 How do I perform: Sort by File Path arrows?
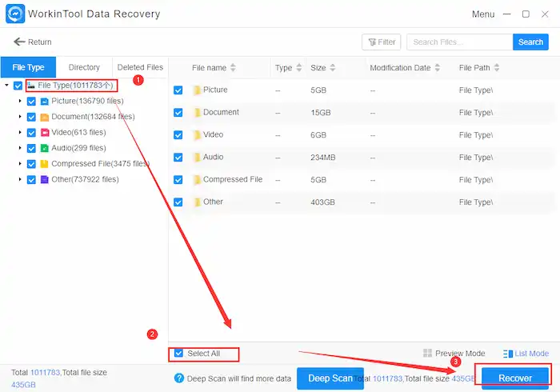tap(497, 67)
